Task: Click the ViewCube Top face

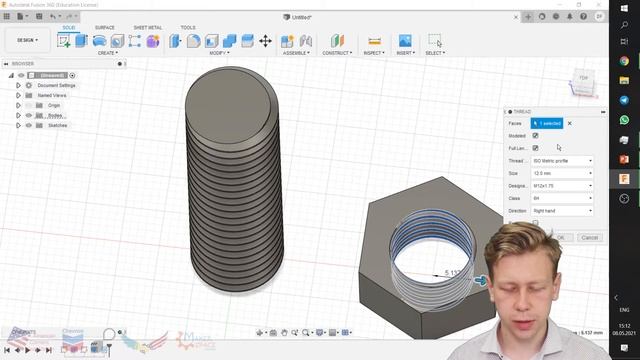Action: (584, 78)
